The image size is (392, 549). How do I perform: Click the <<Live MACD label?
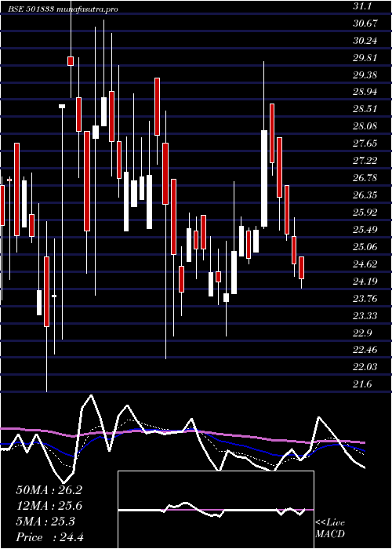tap(330, 529)
